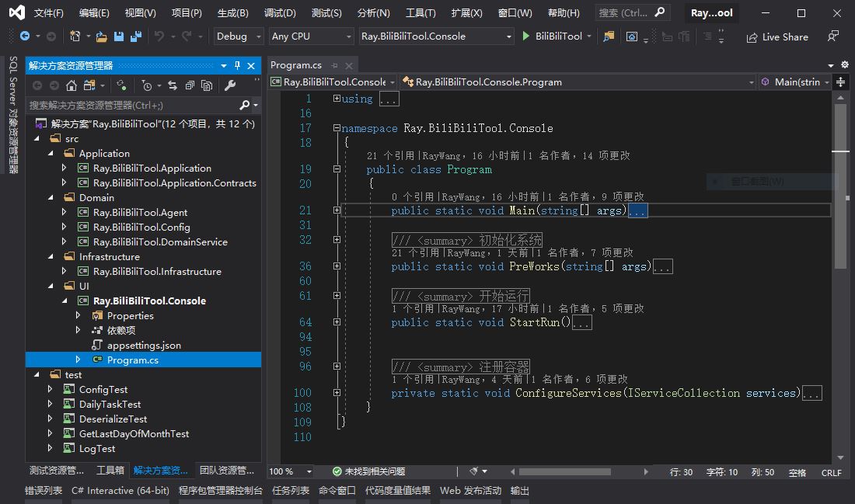Click the blue house window icon beside Find in Files
This screenshot has height=504, width=855.
tap(631, 36)
